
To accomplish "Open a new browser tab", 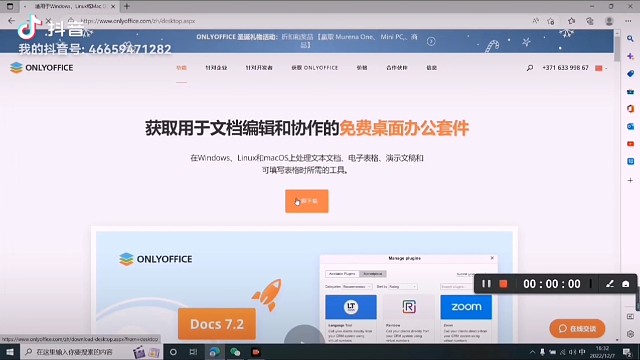I will point(127,6).
